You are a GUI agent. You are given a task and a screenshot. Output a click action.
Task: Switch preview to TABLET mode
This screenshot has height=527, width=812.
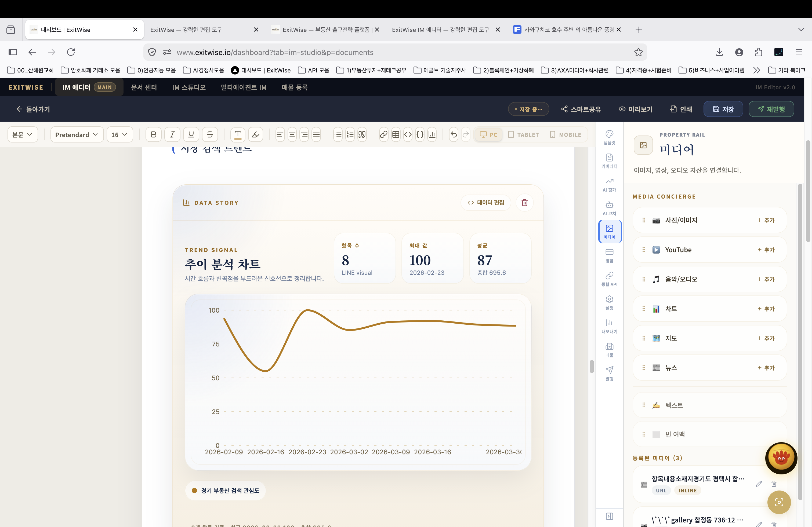(523, 135)
